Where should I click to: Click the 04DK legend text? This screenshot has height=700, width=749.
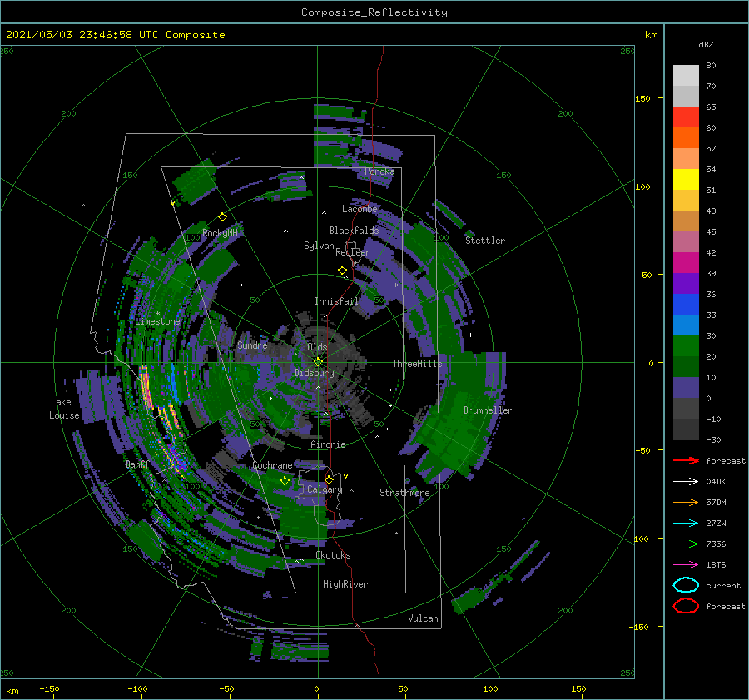[716, 481]
